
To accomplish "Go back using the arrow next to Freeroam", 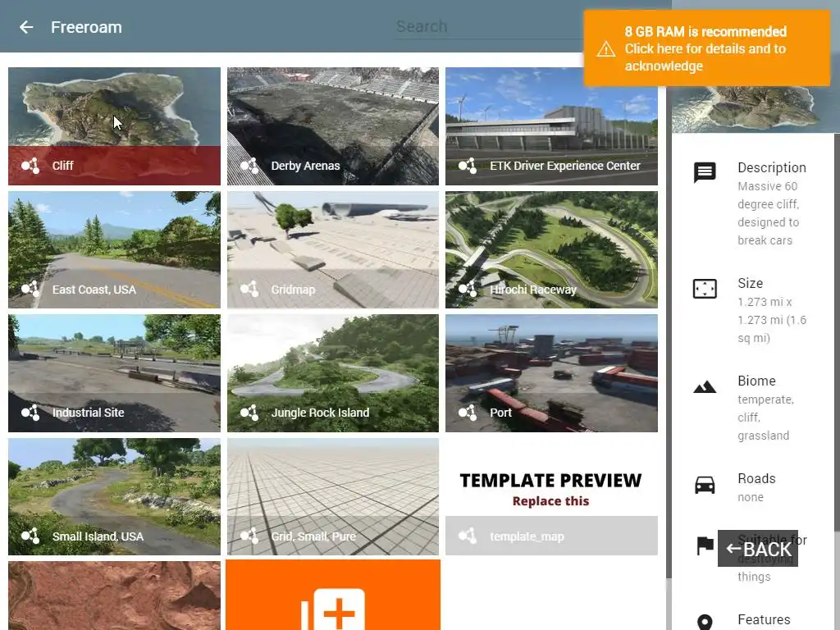I will click(26, 27).
